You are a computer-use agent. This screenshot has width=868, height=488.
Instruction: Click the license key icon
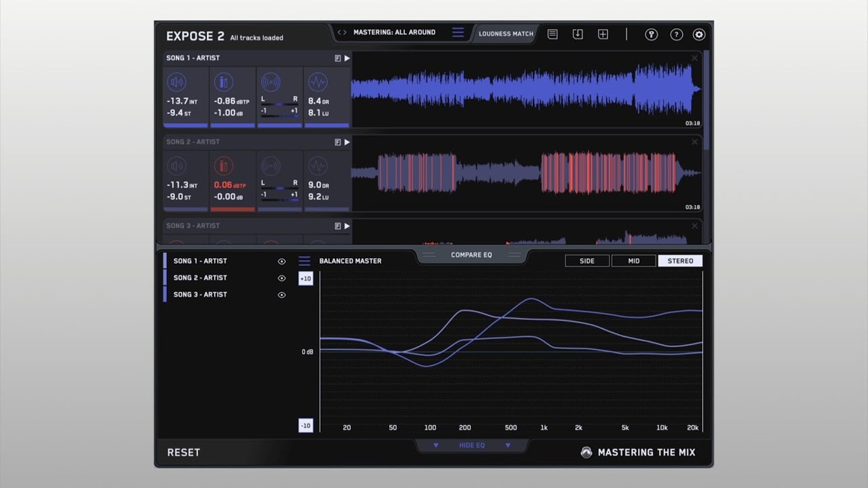[x=651, y=34]
